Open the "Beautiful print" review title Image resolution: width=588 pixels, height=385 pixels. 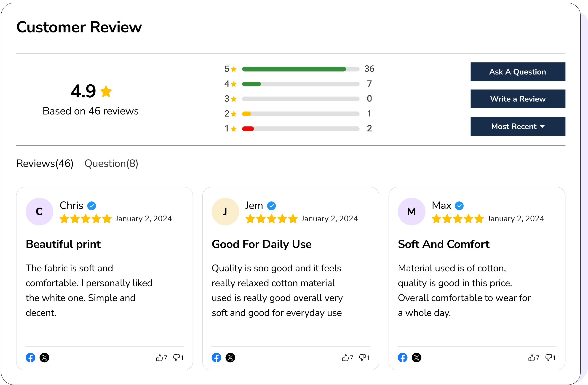[63, 244]
